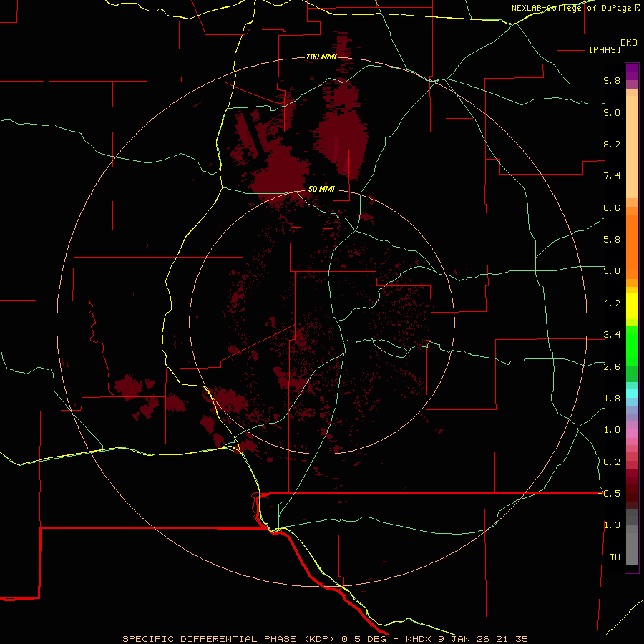This screenshot has height=644, width=644.
Task: Click the 100 NMI range ring label
Action: click(321, 57)
